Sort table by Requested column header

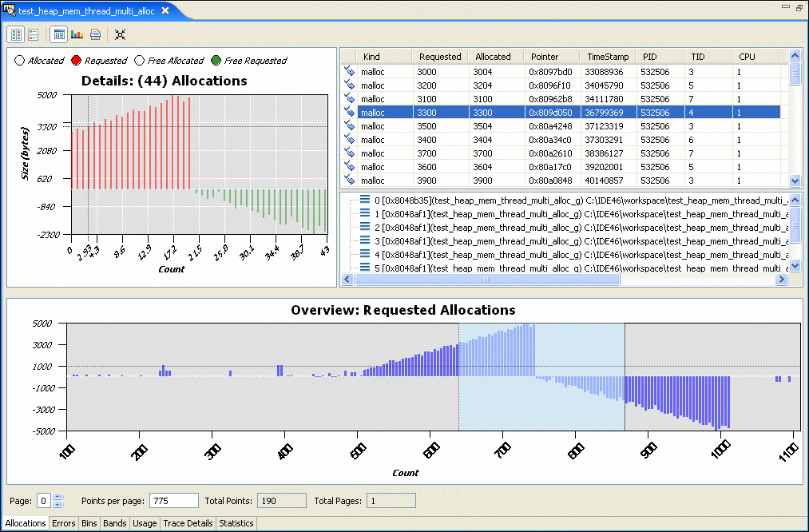tap(440, 57)
